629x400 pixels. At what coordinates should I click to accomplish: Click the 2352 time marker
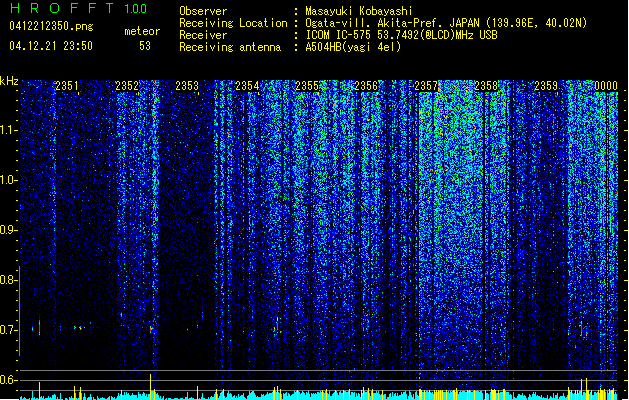(127, 86)
